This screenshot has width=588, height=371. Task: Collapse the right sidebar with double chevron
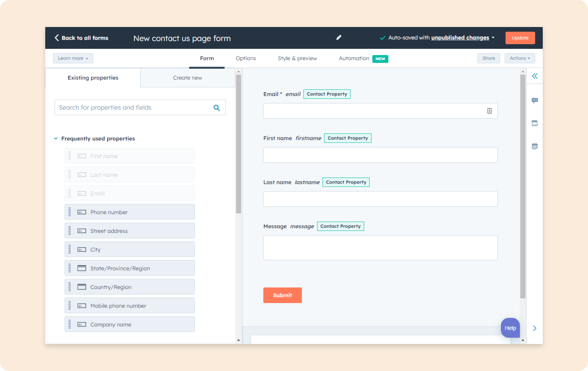coord(534,76)
